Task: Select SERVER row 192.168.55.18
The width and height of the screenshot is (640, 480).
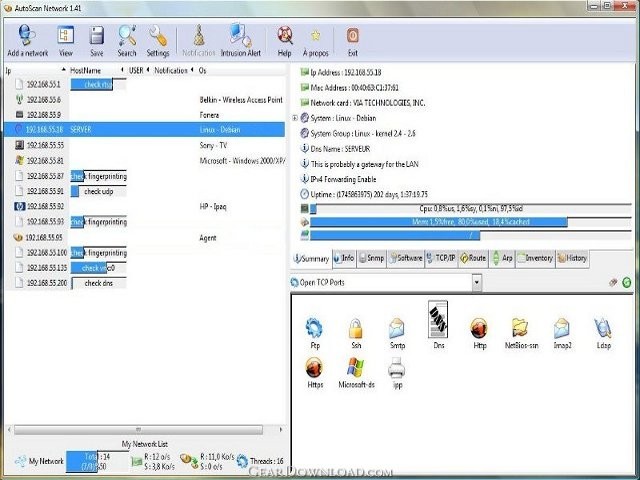Action: pos(145,129)
